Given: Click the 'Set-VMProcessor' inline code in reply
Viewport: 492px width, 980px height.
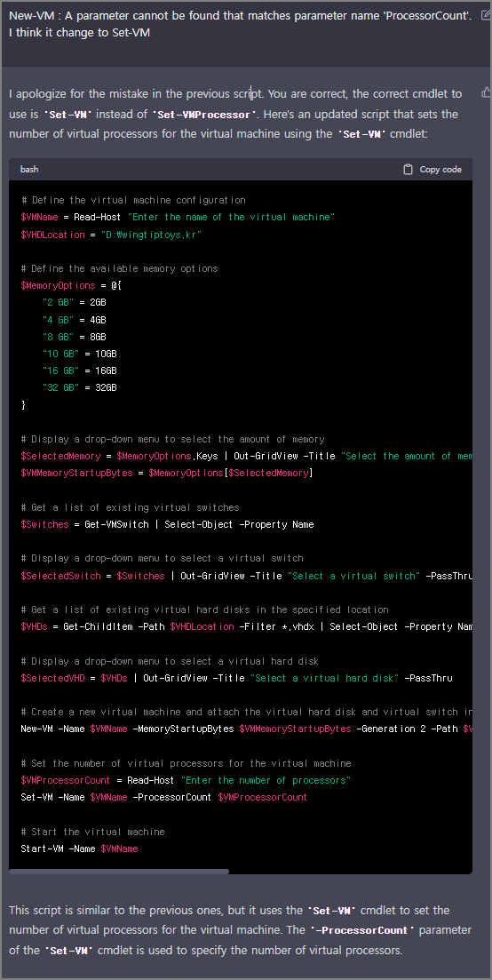Looking at the screenshot, I should [205, 115].
